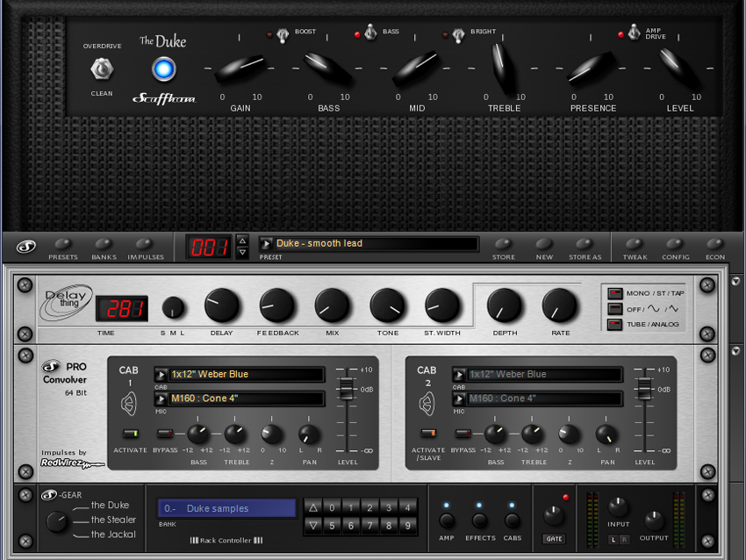Open the Presets menu button
This screenshot has width=746, height=560.
(63, 245)
